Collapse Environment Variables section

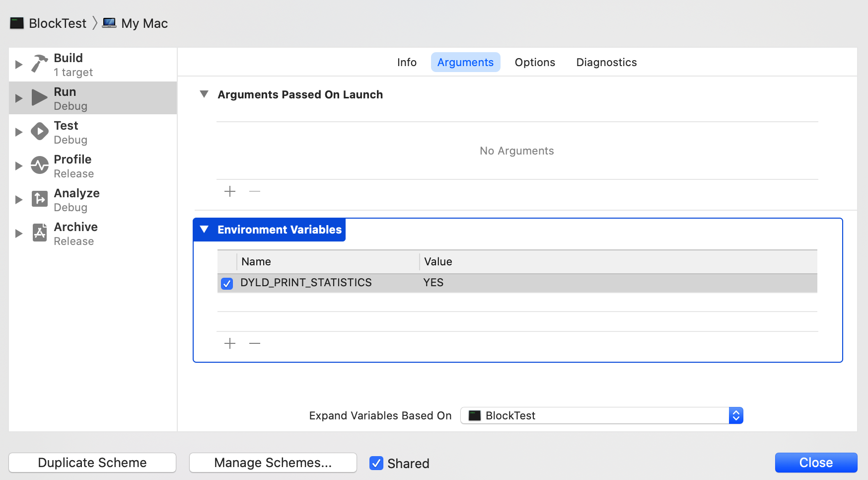pyautogui.click(x=204, y=229)
